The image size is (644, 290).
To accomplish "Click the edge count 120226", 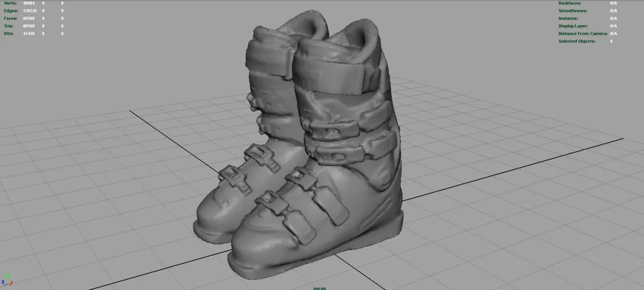I will click(x=29, y=11).
